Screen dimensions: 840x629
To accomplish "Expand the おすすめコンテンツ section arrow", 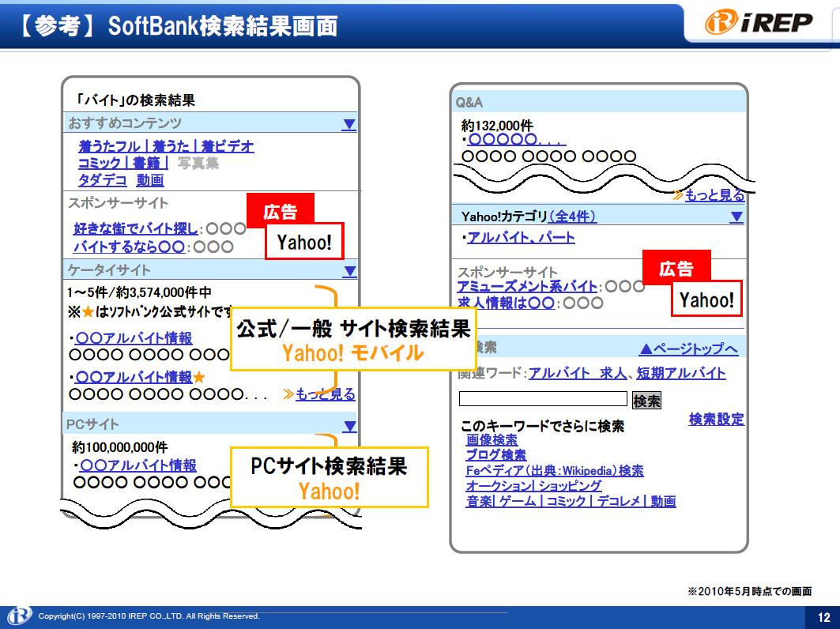I will point(348,124).
